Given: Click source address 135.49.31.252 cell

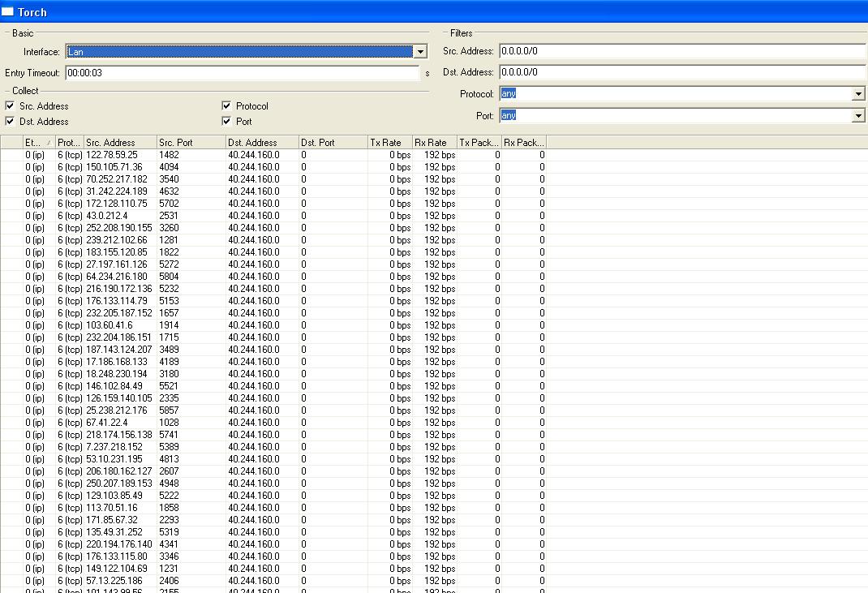Looking at the screenshot, I should [120, 533].
